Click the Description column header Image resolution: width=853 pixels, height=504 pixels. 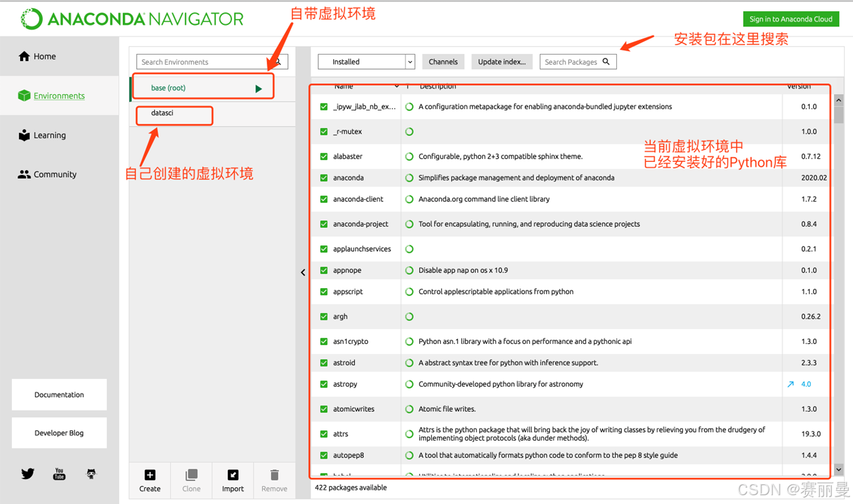pyautogui.click(x=437, y=86)
